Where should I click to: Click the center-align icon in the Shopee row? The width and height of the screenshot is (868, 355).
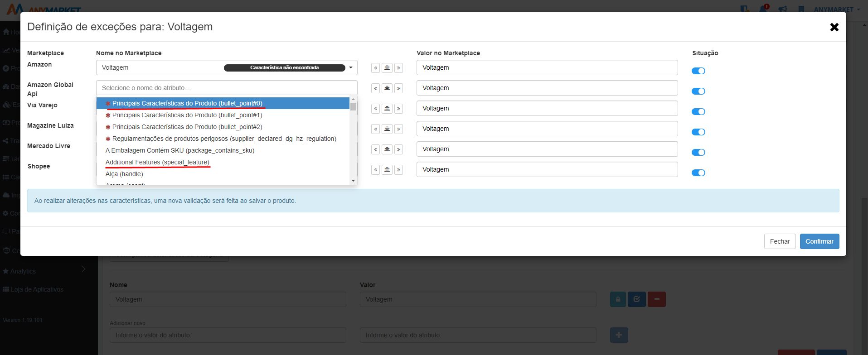click(x=387, y=170)
